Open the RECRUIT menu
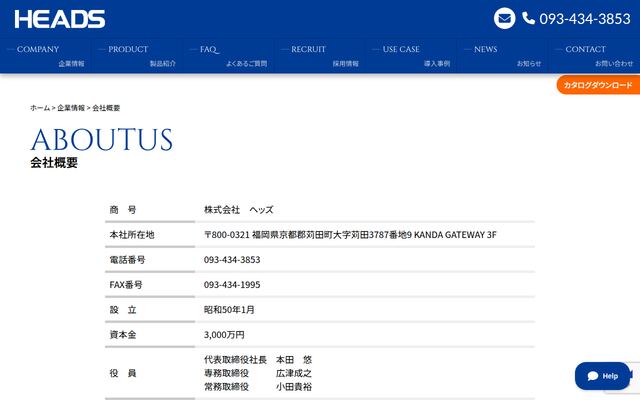640x400 pixels. (x=320, y=56)
